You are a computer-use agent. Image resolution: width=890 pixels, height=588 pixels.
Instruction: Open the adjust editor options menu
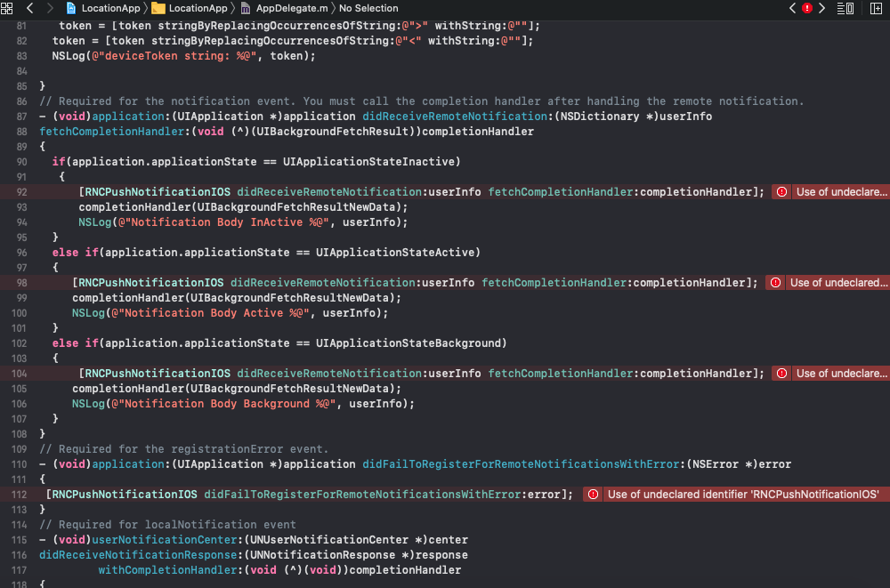pyautogui.click(x=845, y=9)
